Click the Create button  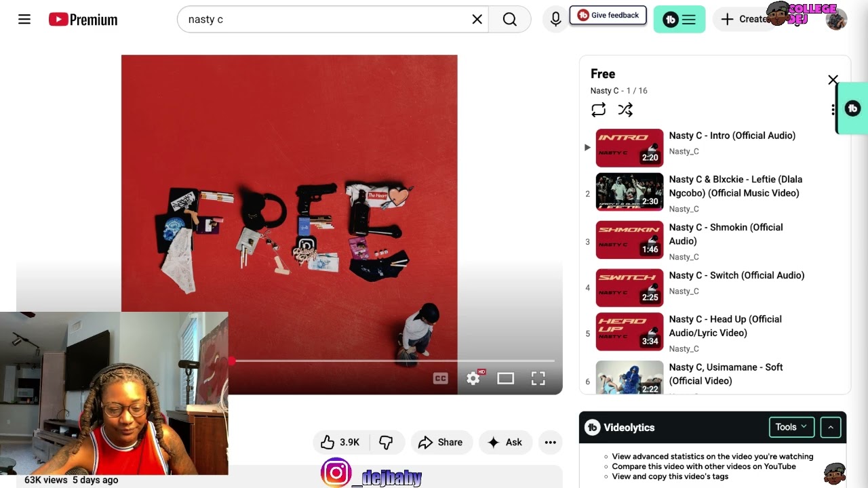pyautogui.click(x=743, y=20)
